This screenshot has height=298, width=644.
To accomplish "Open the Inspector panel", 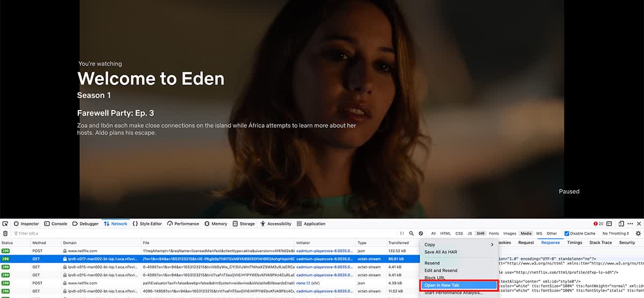I will pyautogui.click(x=26, y=224).
